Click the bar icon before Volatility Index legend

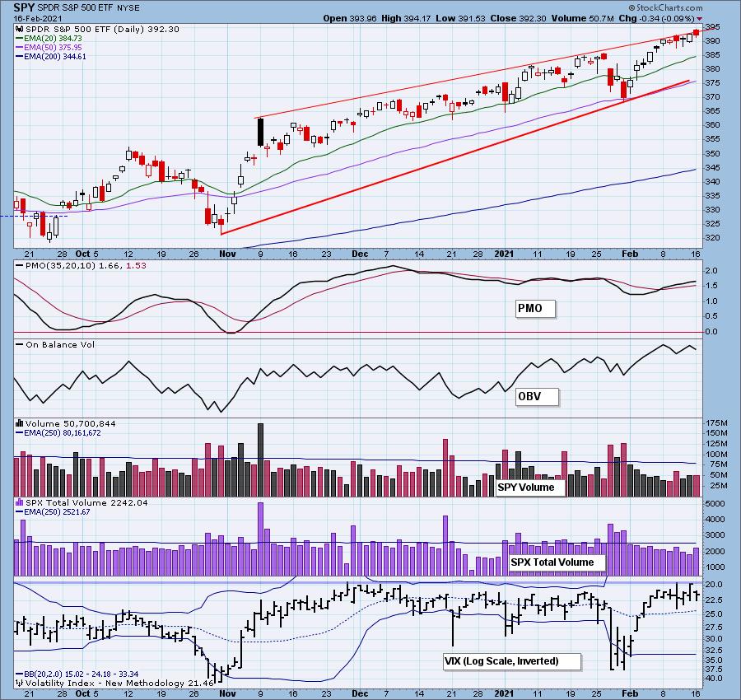tap(20, 683)
